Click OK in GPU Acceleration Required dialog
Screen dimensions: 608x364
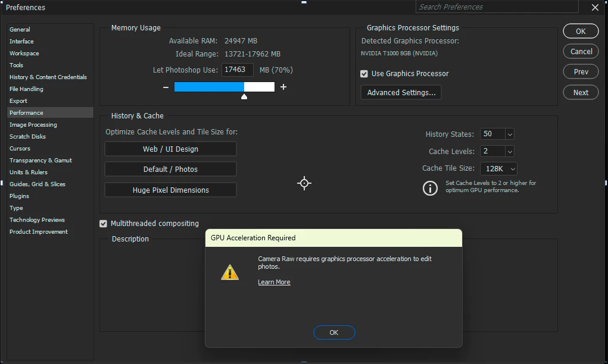coord(334,332)
